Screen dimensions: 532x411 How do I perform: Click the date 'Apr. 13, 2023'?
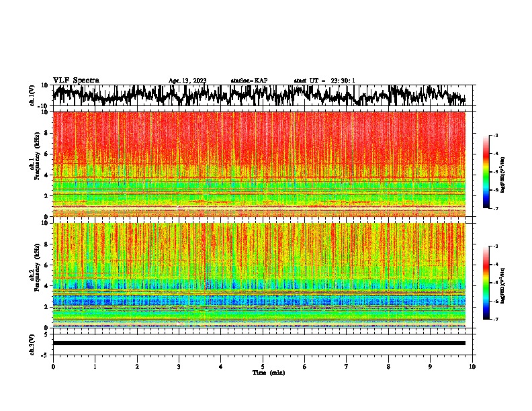coord(187,81)
